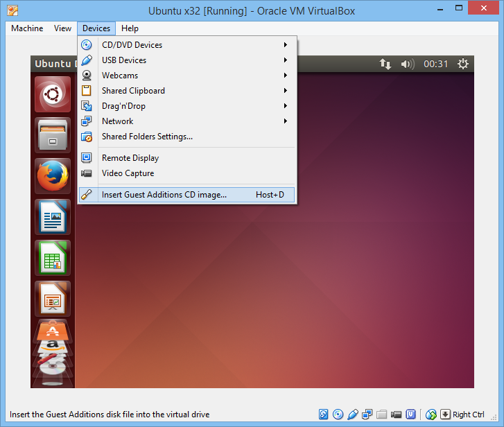504x427 pixels.
Task: Click USB status bar icon
Action: tap(353, 415)
